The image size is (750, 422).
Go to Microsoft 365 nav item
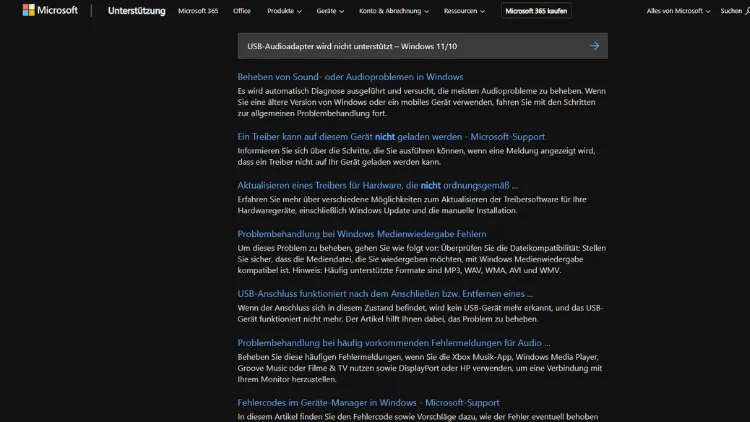click(197, 11)
